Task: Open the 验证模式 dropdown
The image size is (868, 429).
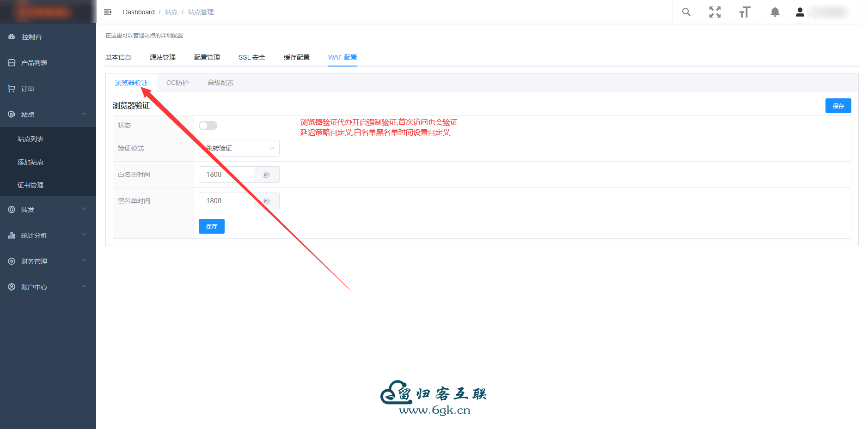Action: (x=239, y=148)
